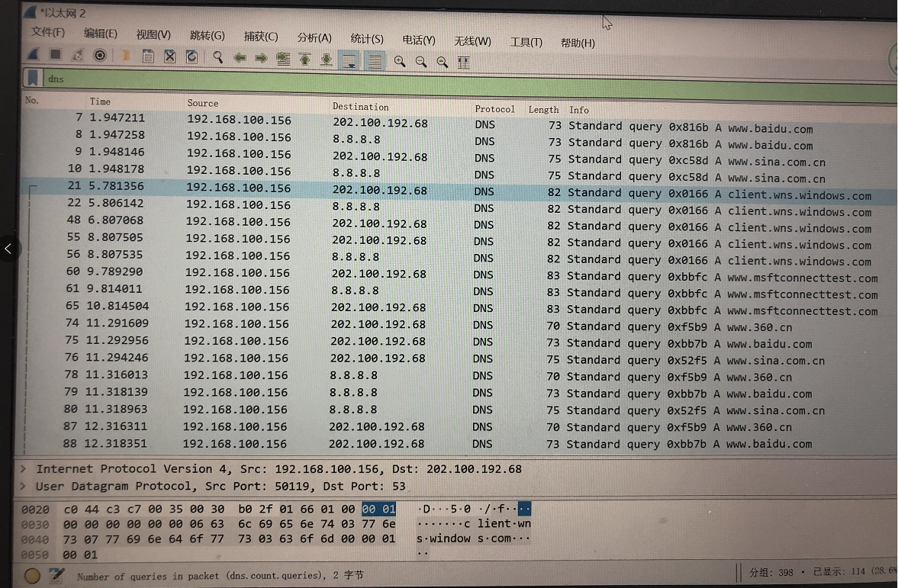Toggle auto-scroll during live capture
The width and height of the screenshot is (898, 588).
click(x=349, y=60)
